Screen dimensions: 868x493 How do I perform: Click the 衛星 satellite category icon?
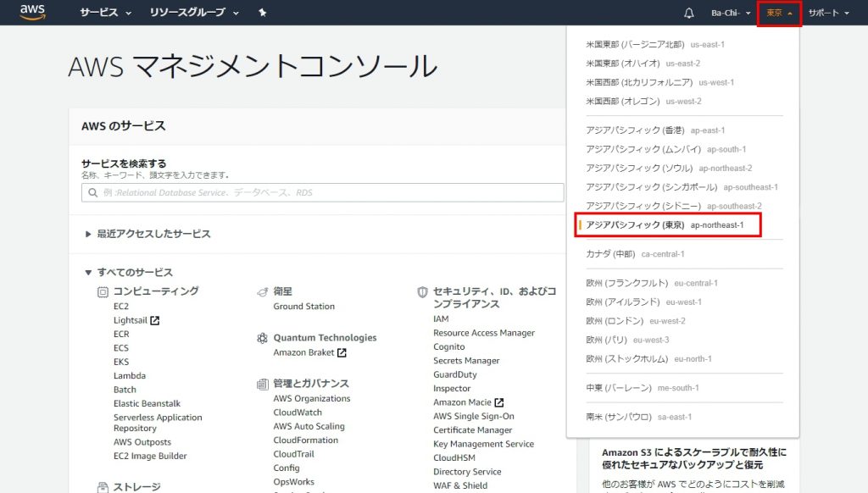pyautogui.click(x=263, y=291)
